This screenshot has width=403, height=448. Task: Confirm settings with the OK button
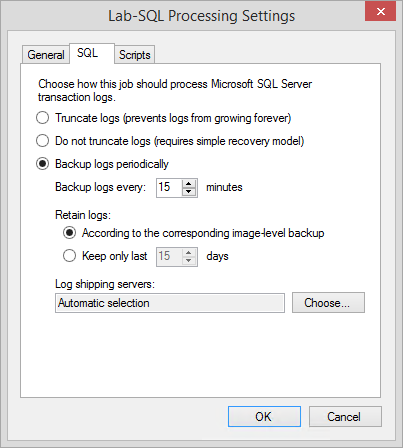pos(264,417)
